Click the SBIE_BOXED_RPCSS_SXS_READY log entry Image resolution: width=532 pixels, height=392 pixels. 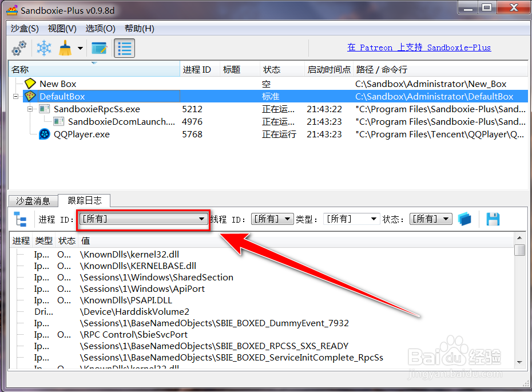click(214, 346)
